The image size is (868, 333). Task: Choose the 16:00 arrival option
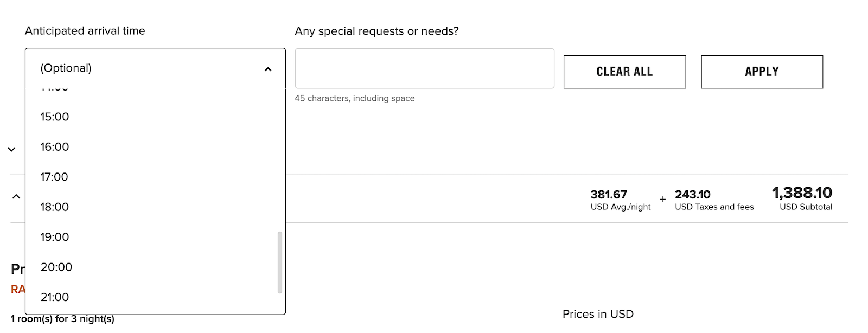click(x=55, y=147)
